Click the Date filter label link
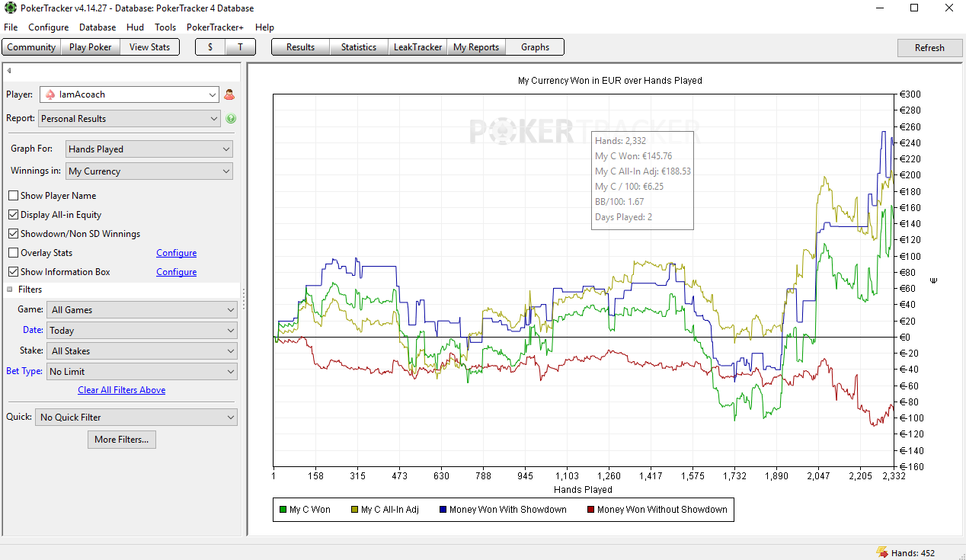 (33, 331)
